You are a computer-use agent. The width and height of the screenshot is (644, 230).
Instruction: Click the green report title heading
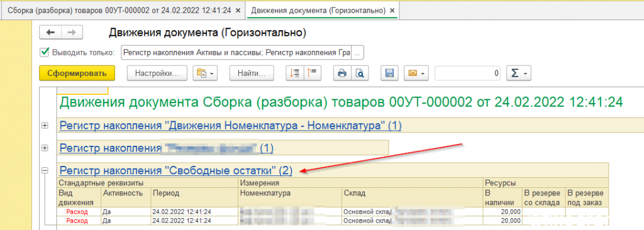click(x=341, y=102)
